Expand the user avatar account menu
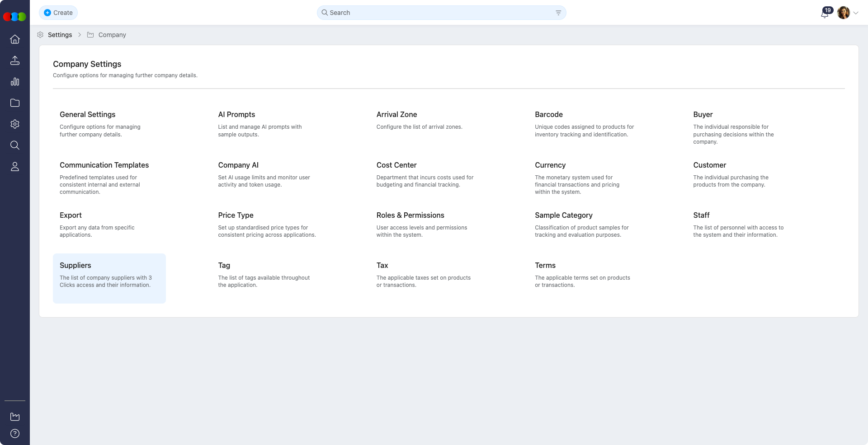The height and width of the screenshot is (445, 868). pos(848,13)
